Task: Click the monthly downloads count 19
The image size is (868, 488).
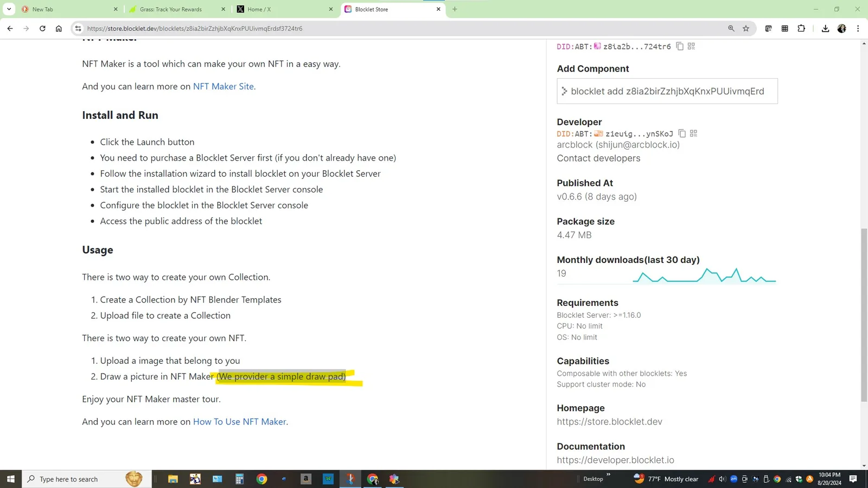Action: 561,273
